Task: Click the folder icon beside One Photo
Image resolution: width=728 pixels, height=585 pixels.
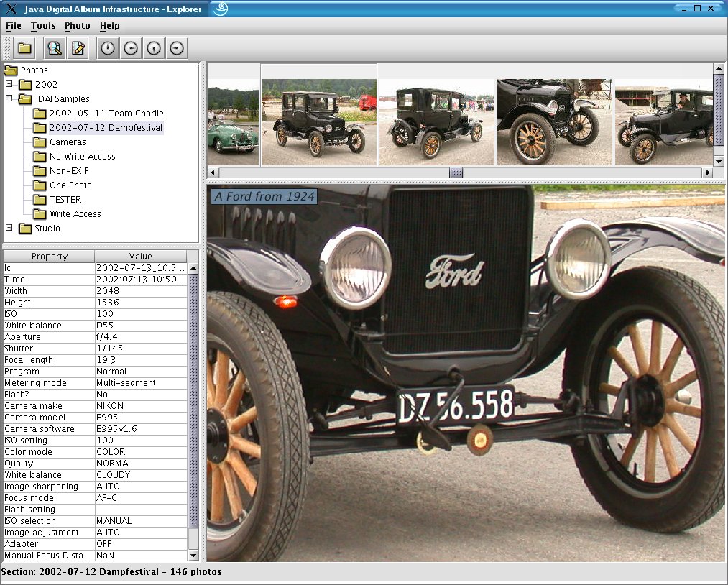Action: point(40,185)
